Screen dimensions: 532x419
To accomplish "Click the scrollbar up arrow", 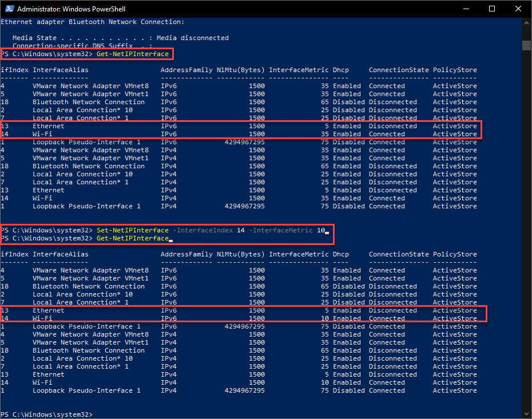I will click(526, 23).
